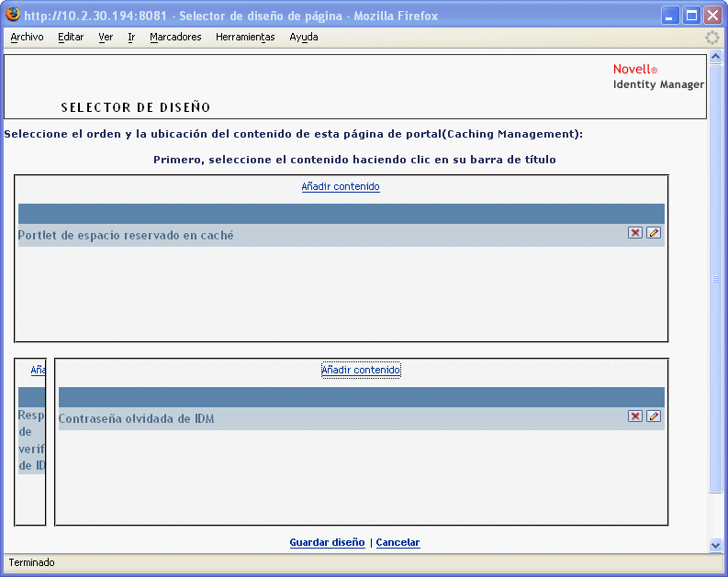The height and width of the screenshot is (577, 728).
Task: Click the vertical scrollbar thumb
Action: coord(715,278)
